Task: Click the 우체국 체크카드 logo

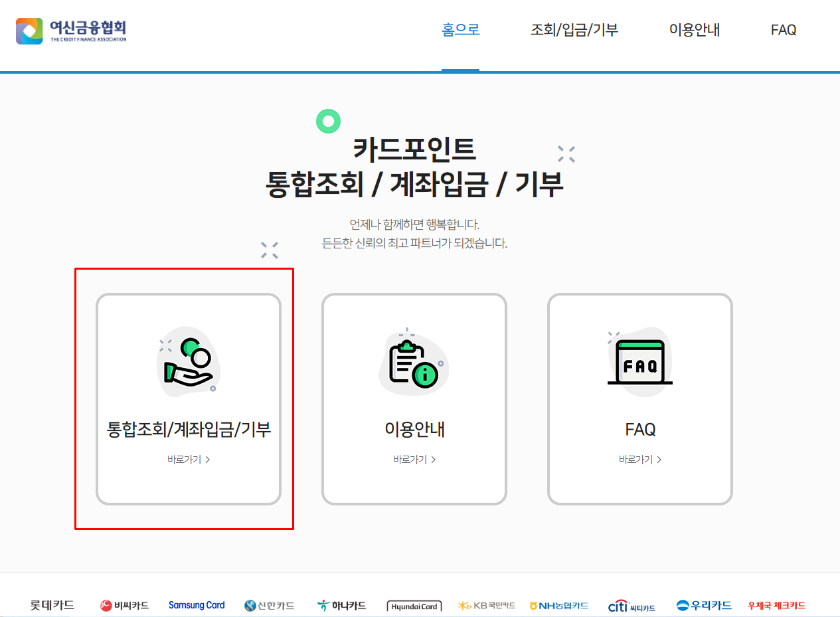Action: pos(776,606)
